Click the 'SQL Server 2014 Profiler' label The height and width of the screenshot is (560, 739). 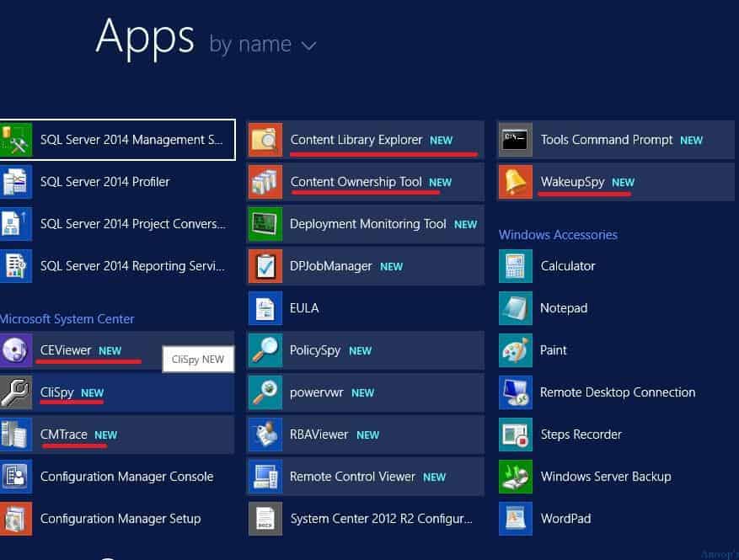104,182
